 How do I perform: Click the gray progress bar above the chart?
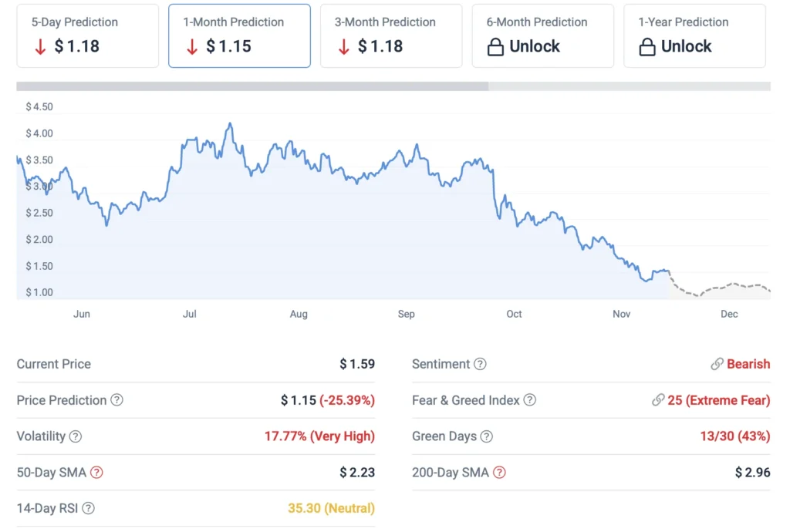[252, 86]
